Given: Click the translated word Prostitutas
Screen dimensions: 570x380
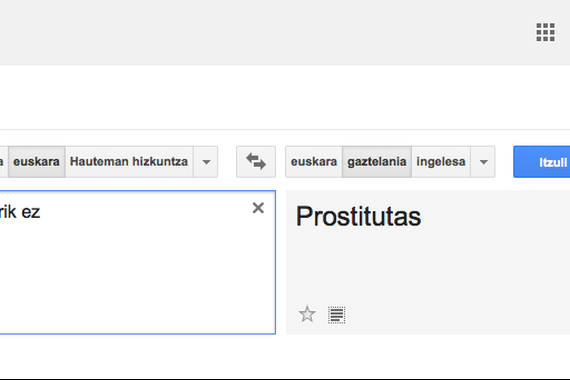Looking at the screenshot, I should [358, 216].
